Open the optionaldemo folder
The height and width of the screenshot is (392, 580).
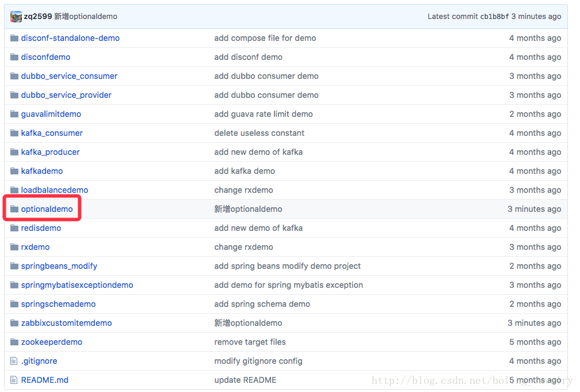click(x=47, y=209)
